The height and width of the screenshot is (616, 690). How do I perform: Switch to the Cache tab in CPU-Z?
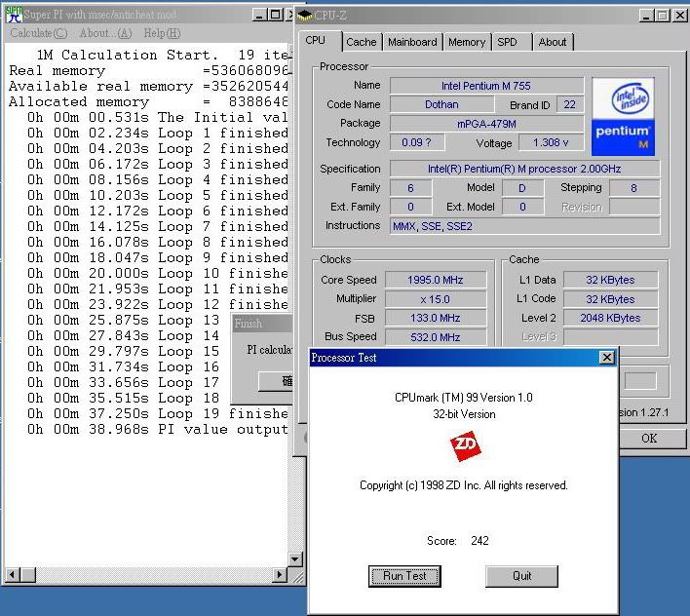tap(362, 42)
